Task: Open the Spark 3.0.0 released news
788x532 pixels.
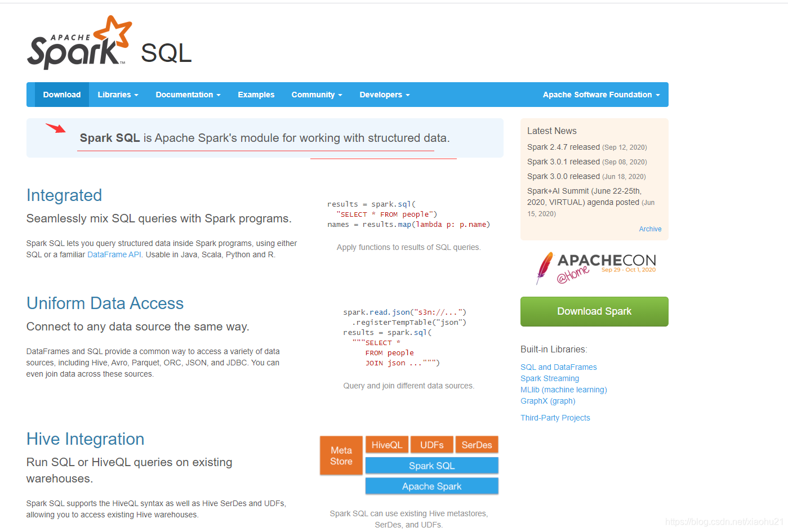Action: (563, 176)
